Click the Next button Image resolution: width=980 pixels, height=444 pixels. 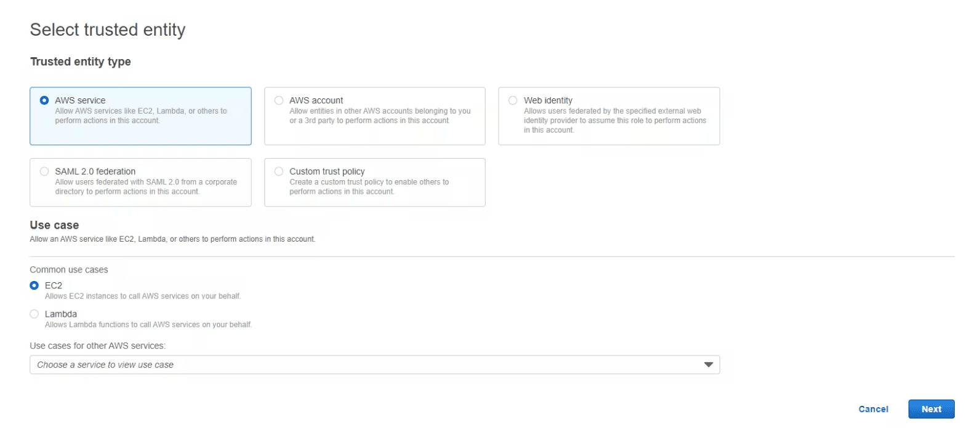(931, 409)
